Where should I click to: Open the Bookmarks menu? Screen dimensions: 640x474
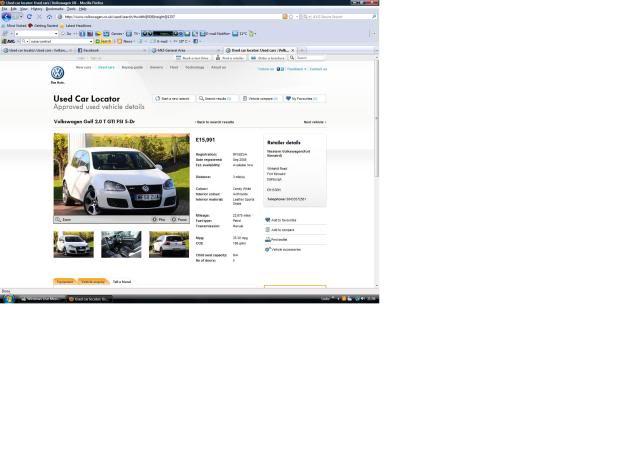55,9
